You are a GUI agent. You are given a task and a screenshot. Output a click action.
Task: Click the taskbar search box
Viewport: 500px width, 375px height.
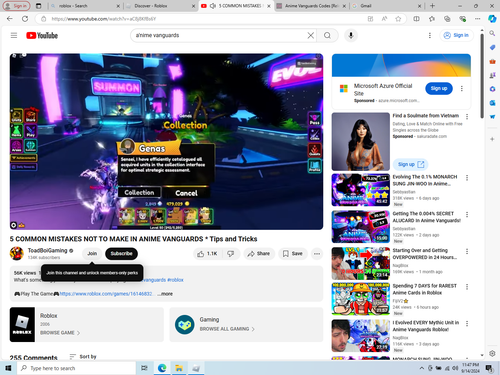(x=76, y=368)
